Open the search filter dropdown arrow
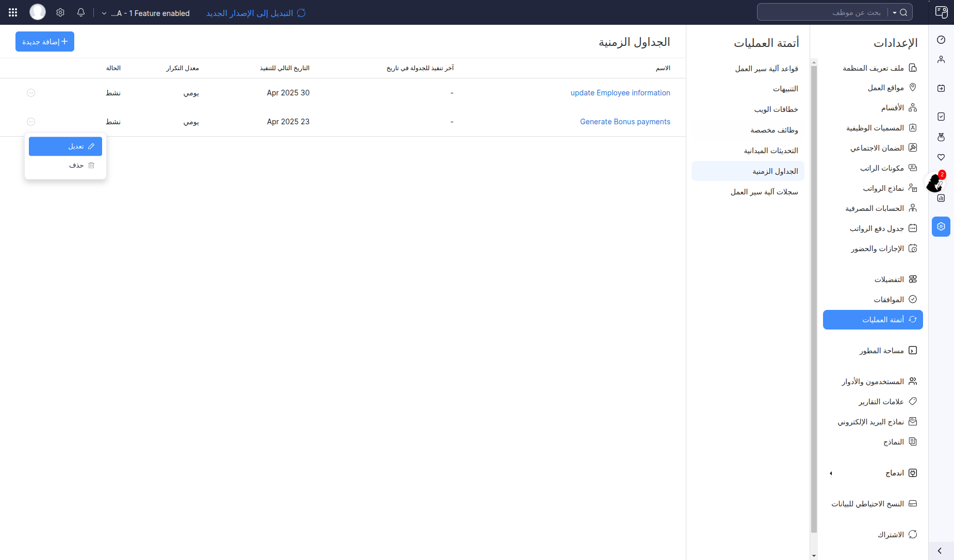 click(x=895, y=12)
